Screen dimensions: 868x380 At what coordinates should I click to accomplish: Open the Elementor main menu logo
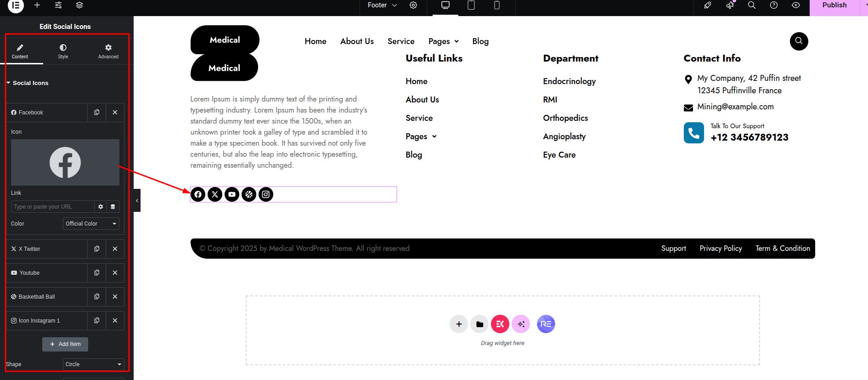point(16,6)
